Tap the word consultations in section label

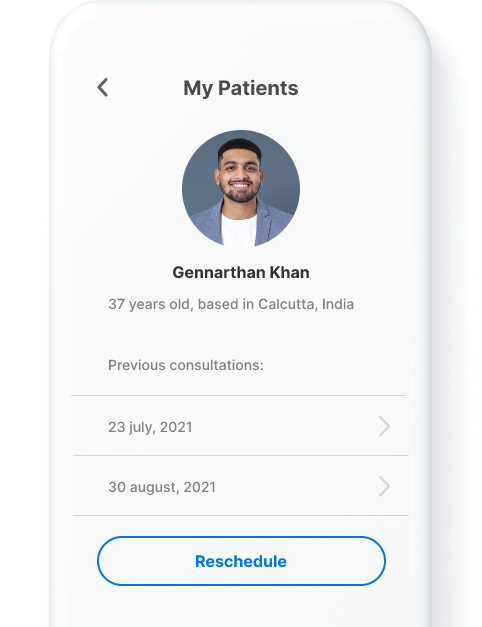(216, 365)
